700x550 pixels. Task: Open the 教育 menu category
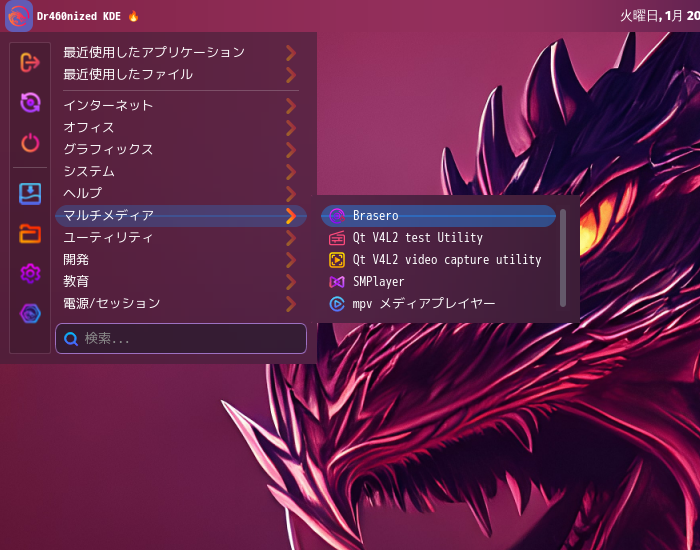pos(181,281)
